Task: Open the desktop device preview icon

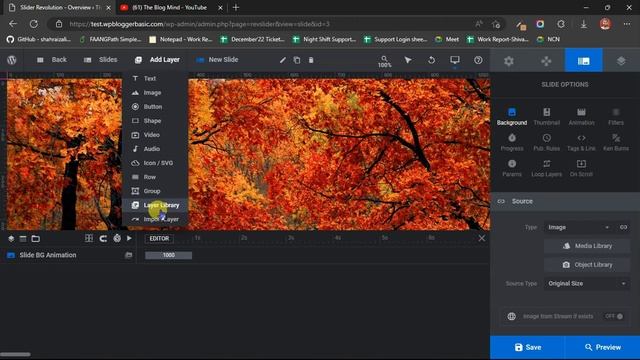Action: pyautogui.click(x=455, y=60)
